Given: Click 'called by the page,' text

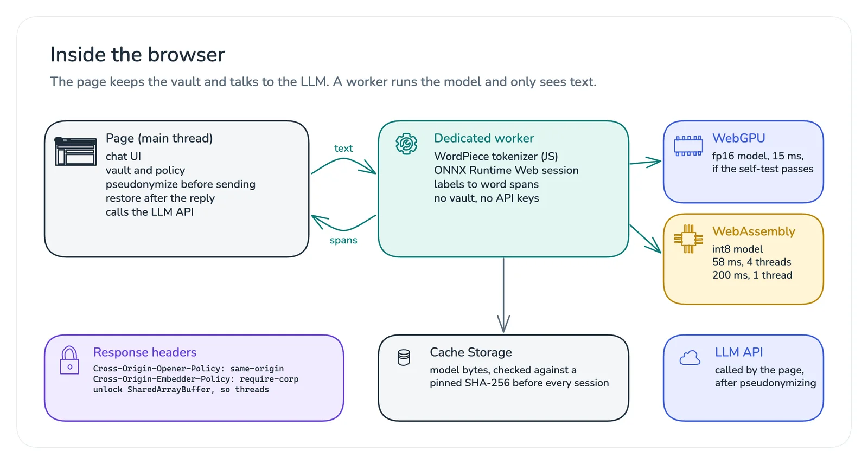Looking at the screenshot, I should tap(759, 370).
